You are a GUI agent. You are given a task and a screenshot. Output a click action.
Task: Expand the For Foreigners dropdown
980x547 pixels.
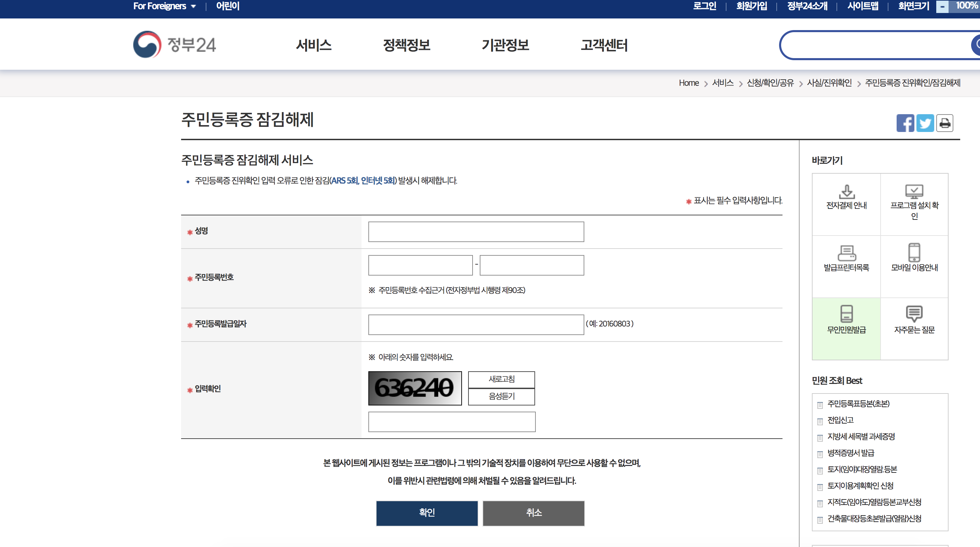pyautogui.click(x=164, y=6)
